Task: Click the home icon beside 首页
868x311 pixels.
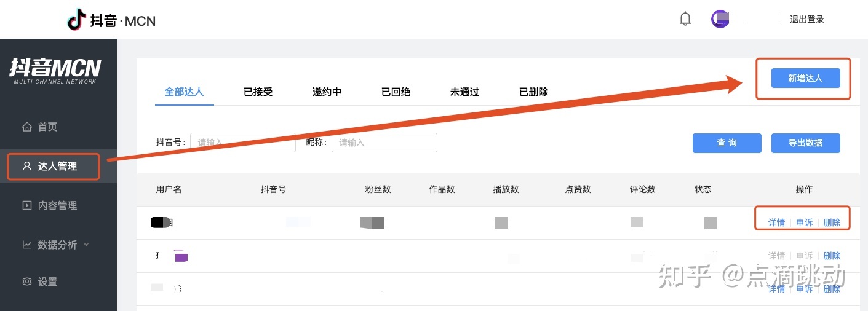Action: (x=27, y=127)
